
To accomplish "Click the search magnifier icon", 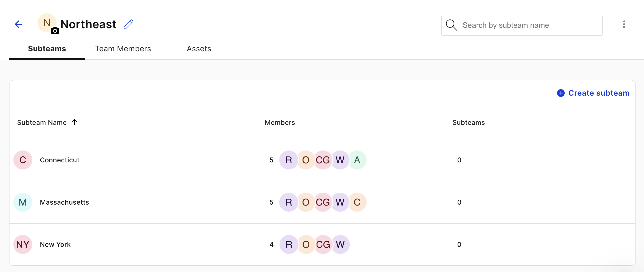I will pyautogui.click(x=451, y=25).
